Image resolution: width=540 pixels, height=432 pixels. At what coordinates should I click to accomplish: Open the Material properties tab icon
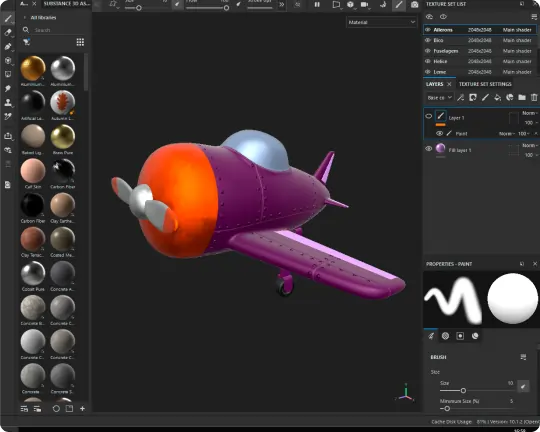pos(475,336)
